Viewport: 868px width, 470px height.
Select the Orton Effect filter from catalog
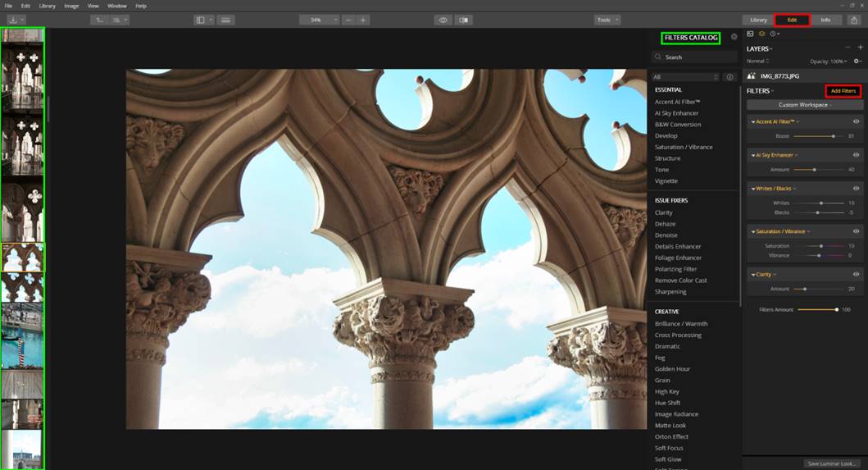671,436
